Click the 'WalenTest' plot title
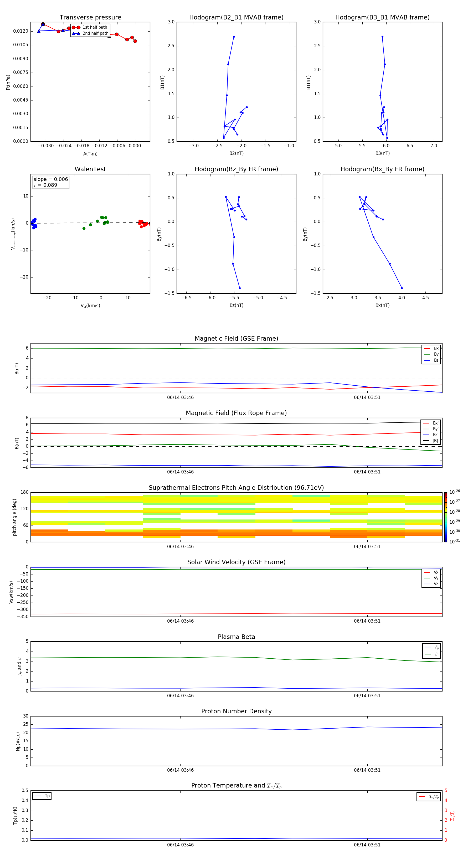The height and width of the screenshot is (868, 473). coord(90,169)
